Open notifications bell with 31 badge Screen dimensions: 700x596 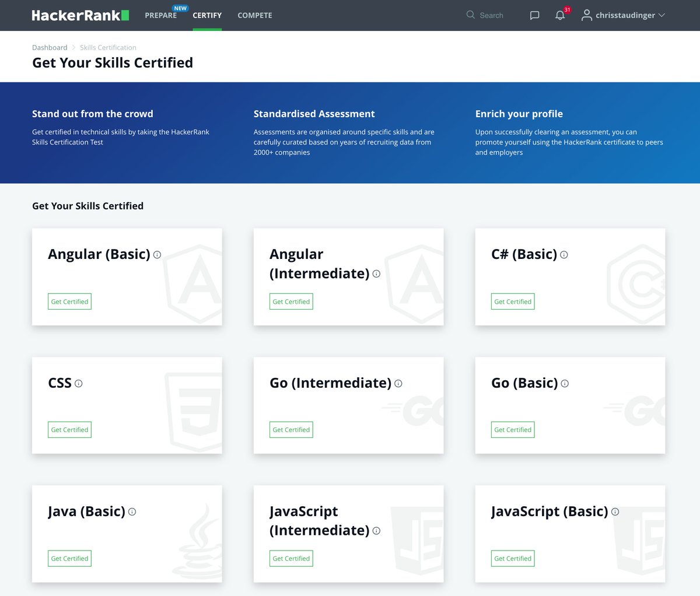pos(560,15)
